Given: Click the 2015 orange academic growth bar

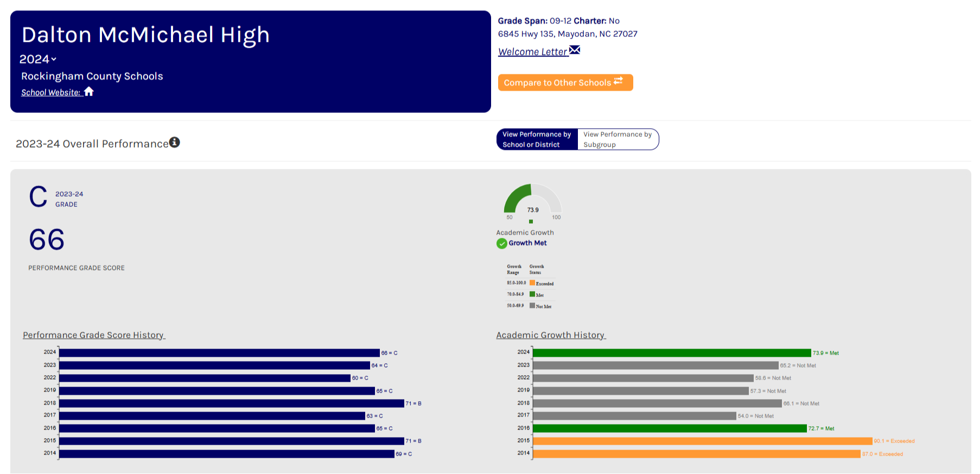Looking at the screenshot, I should click(x=702, y=441).
